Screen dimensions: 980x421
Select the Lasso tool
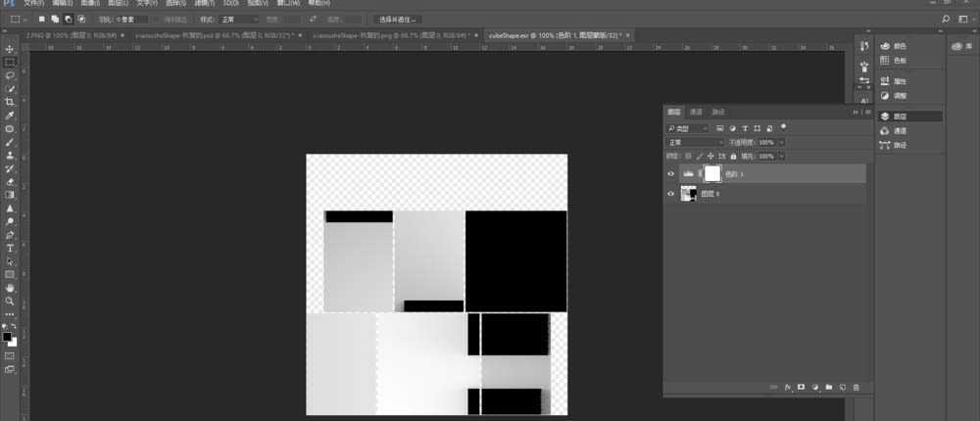pyautogui.click(x=10, y=75)
